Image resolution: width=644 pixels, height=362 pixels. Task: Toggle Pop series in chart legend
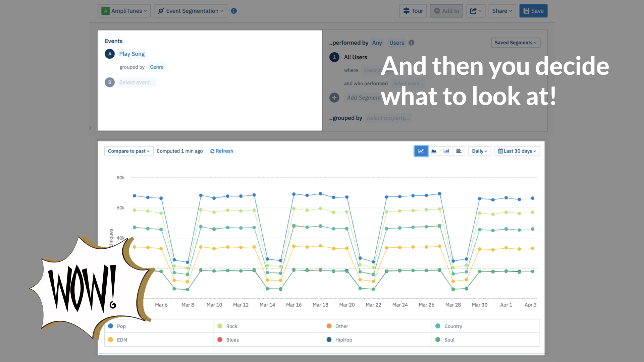121,326
